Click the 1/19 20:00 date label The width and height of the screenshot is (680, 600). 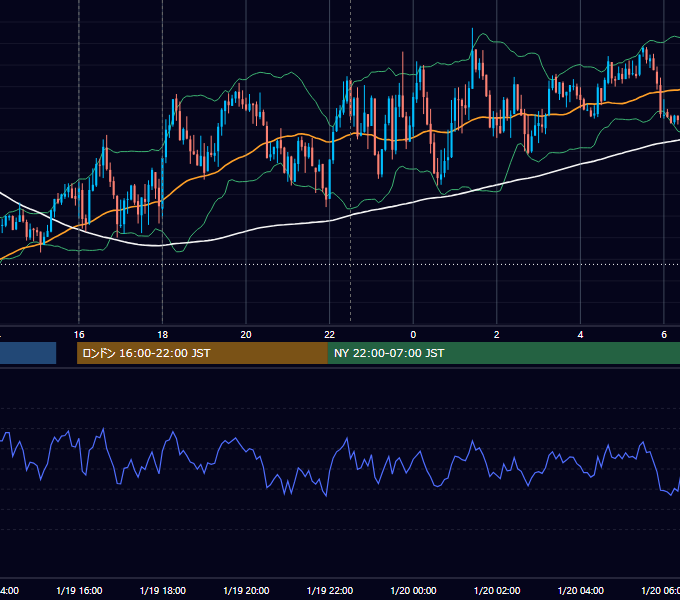point(246,590)
